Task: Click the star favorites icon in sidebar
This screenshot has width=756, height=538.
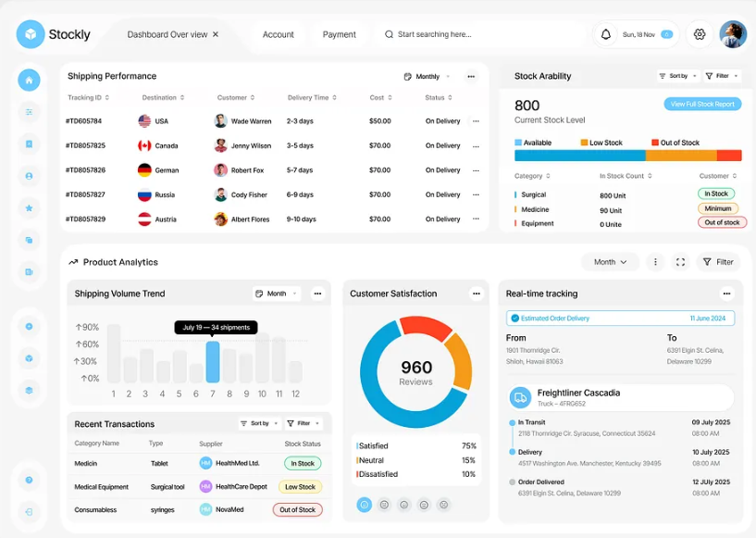Action: (x=29, y=208)
